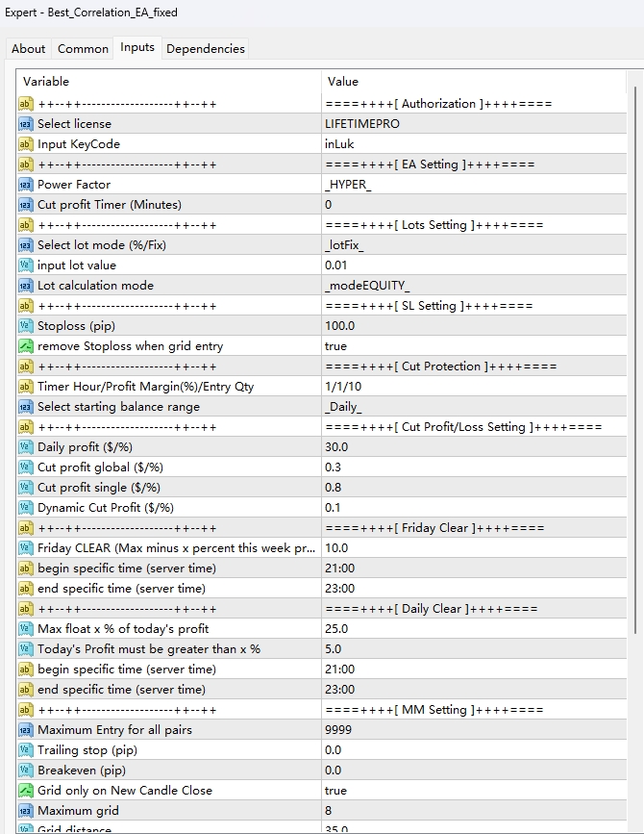
Task: Edit the Max float value 25.0
Action: 474,629
